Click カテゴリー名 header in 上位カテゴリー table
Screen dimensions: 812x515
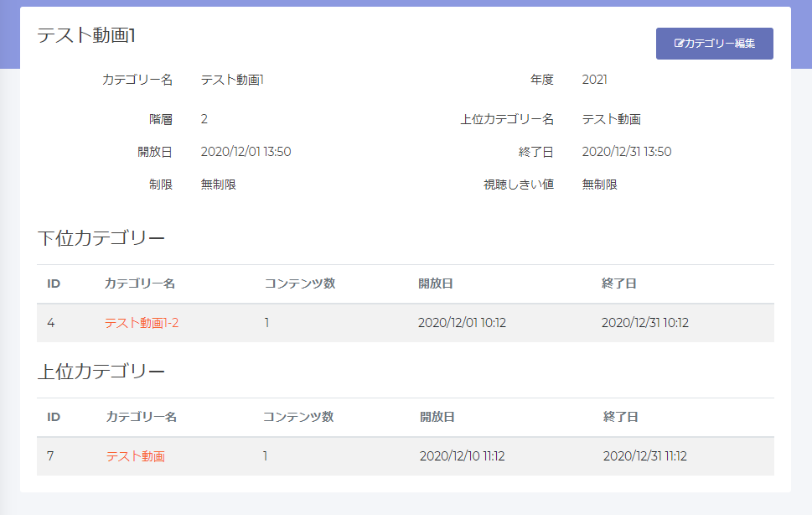click(x=142, y=417)
